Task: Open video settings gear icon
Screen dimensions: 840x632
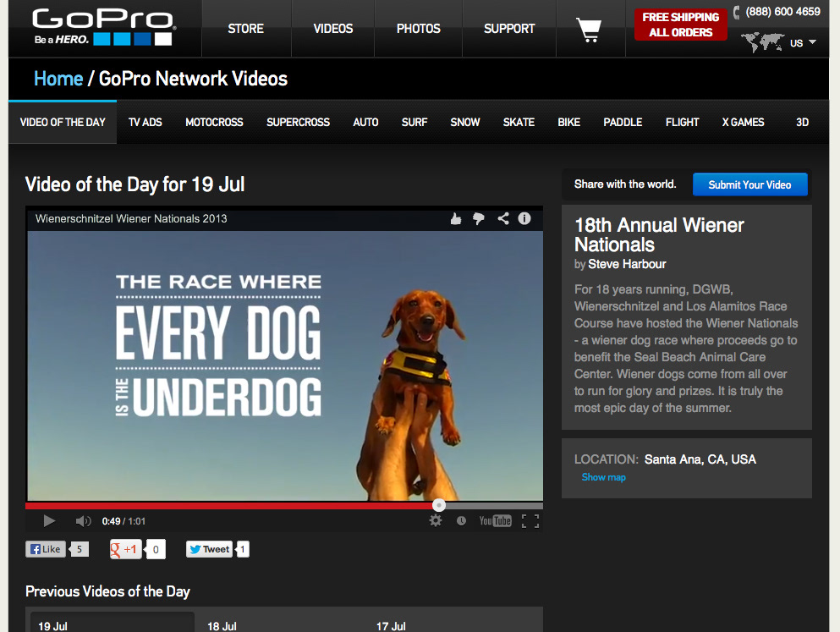Action: (436, 520)
